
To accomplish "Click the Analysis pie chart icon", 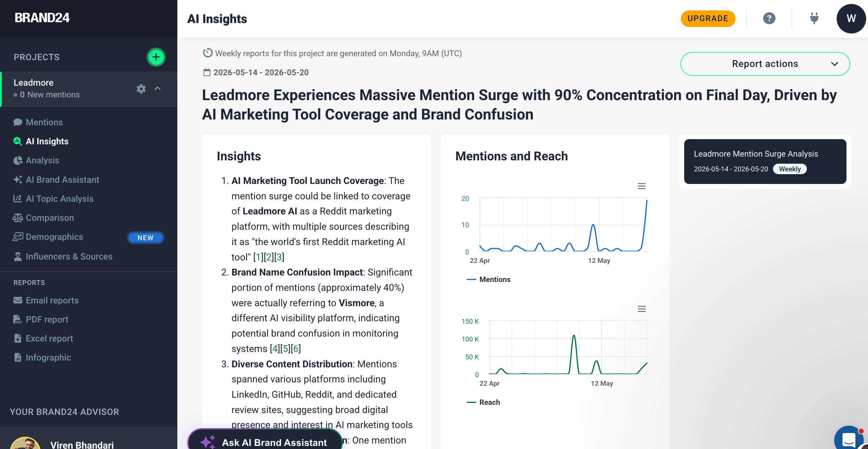I will tap(18, 161).
